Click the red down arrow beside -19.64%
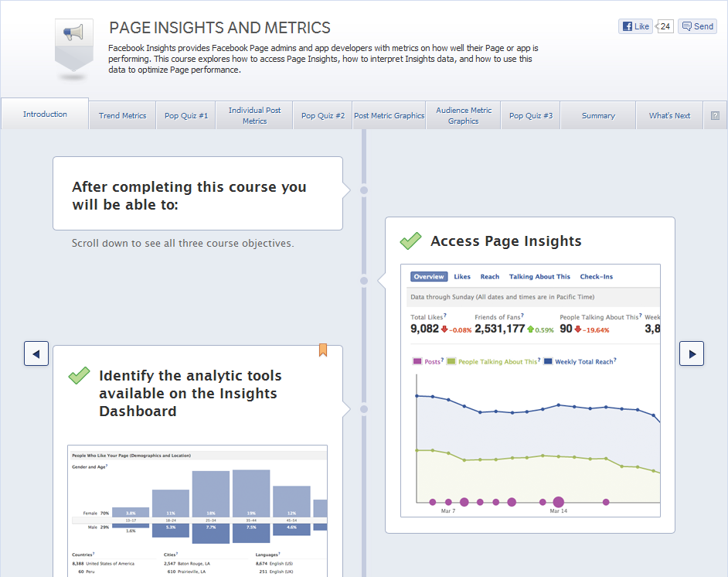This screenshot has height=577, width=728. point(577,329)
